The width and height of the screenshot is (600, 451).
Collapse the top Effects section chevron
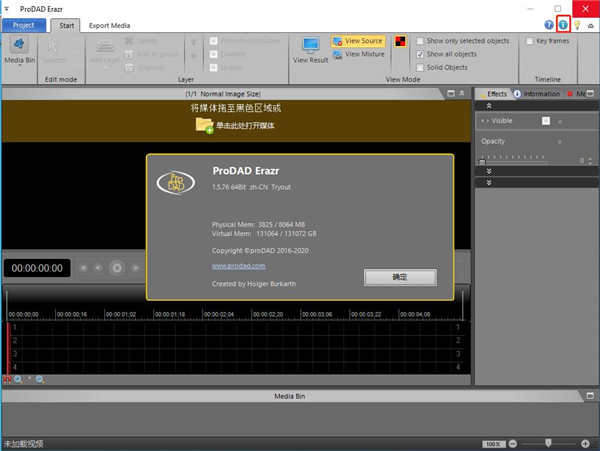[487, 105]
